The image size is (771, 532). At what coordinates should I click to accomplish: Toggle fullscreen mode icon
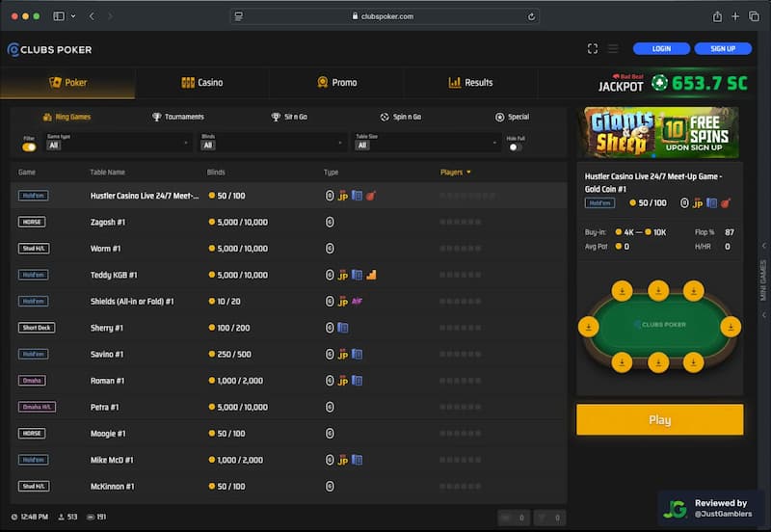click(x=593, y=49)
